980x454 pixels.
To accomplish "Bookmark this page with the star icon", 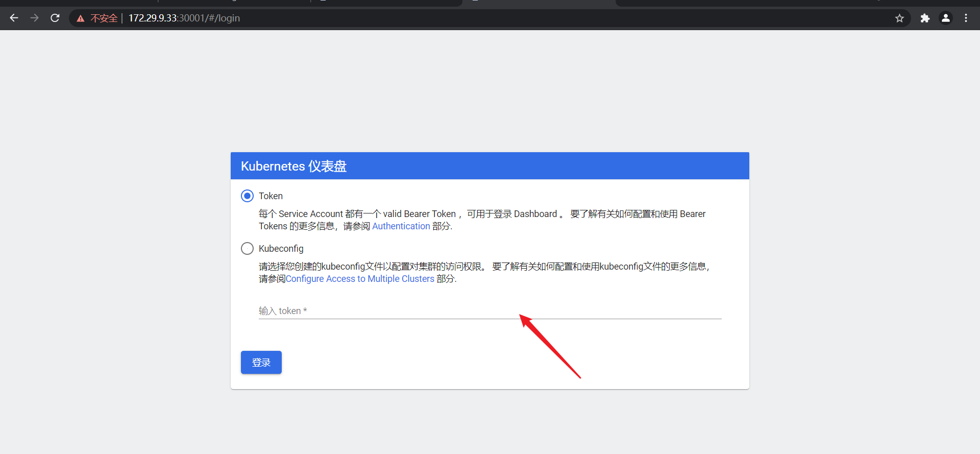I will [899, 18].
